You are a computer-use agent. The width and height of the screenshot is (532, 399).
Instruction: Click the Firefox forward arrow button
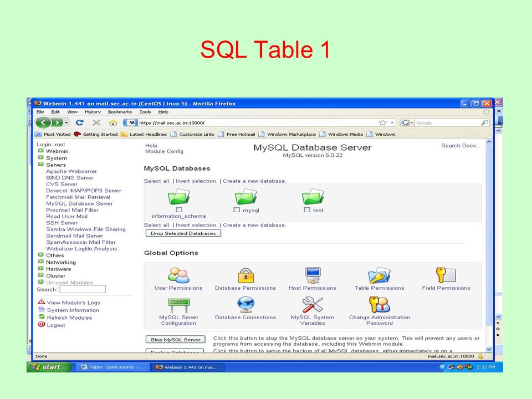[57, 122]
